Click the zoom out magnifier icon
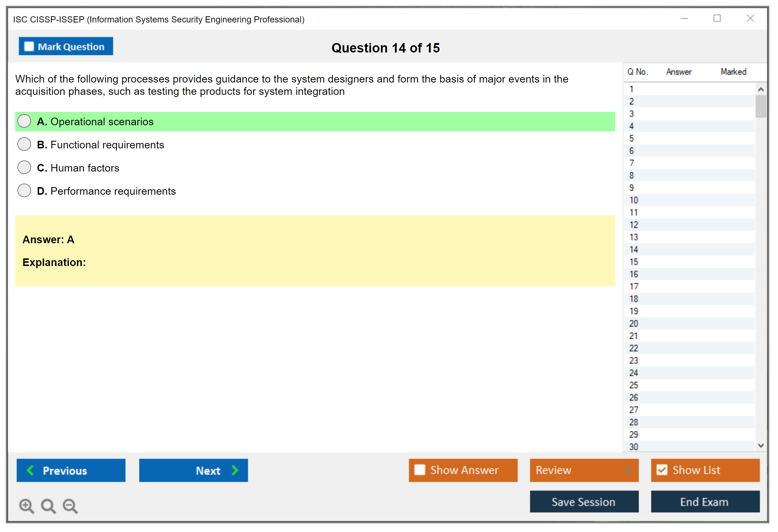The height and width of the screenshot is (532, 778). 70,506
